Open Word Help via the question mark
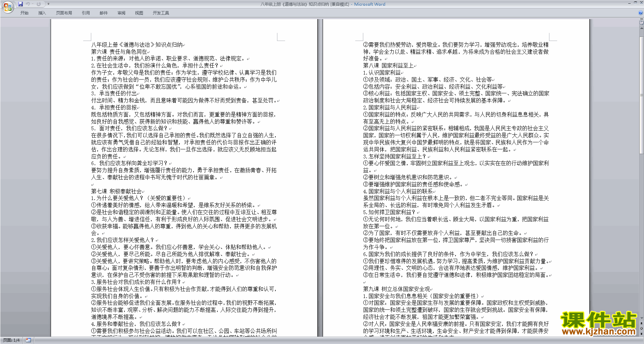The width and height of the screenshot is (644, 344). 641,13
